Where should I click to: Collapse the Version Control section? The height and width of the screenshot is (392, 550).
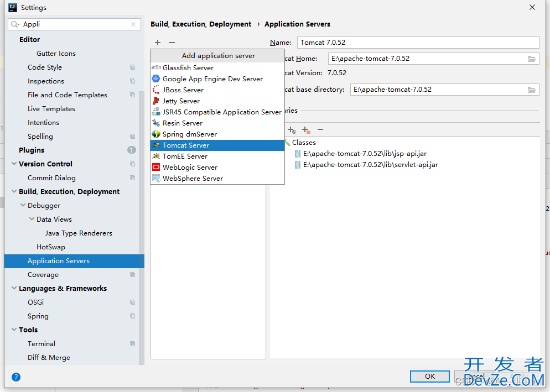(x=14, y=164)
